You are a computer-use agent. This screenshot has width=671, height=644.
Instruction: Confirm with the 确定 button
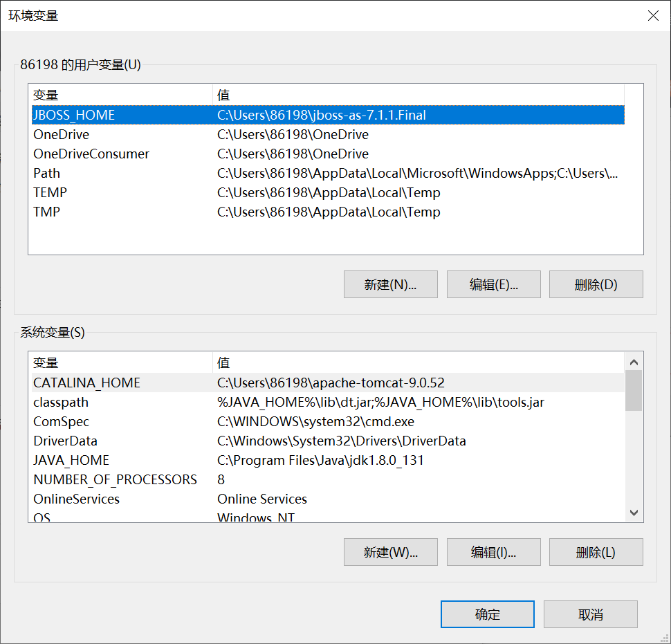(488, 614)
